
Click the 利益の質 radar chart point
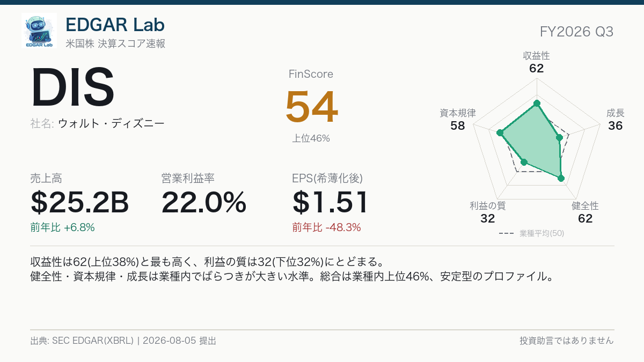click(x=524, y=162)
